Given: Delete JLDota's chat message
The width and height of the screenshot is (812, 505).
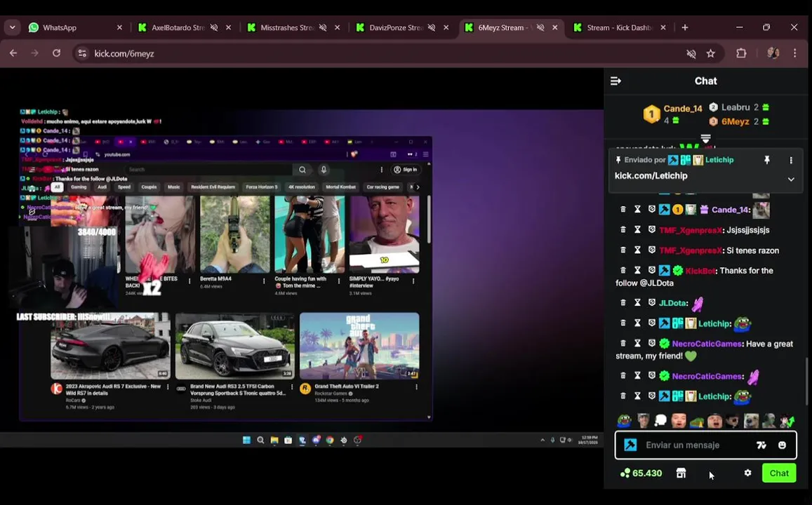Looking at the screenshot, I should (623, 303).
